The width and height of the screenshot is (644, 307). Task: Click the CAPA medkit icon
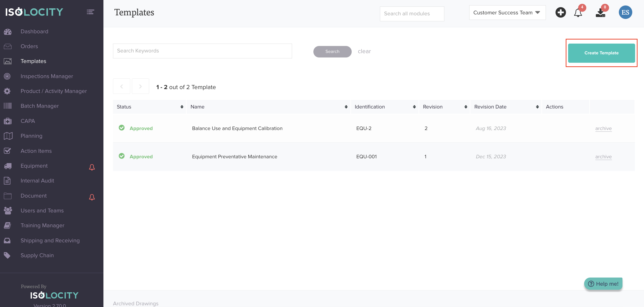[x=8, y=121]
